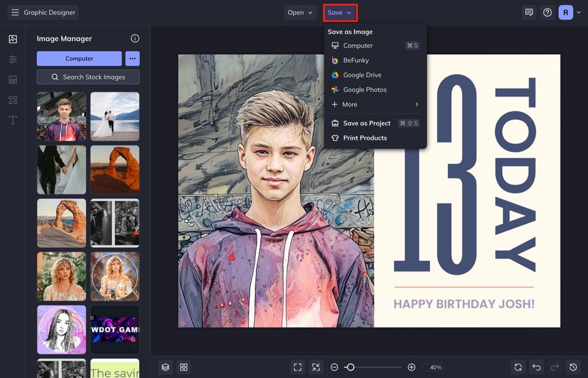
Task: Choose Save as Project
Action: [375, 123]
